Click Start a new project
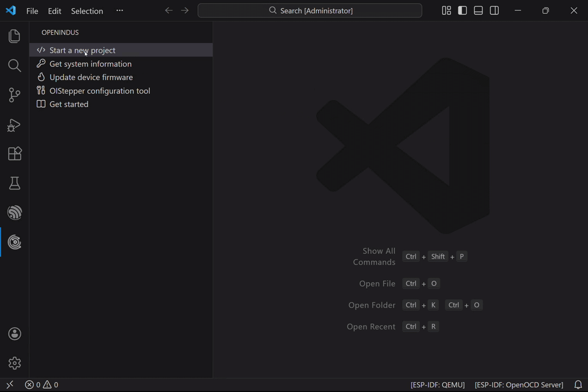 tap(82, 50)
